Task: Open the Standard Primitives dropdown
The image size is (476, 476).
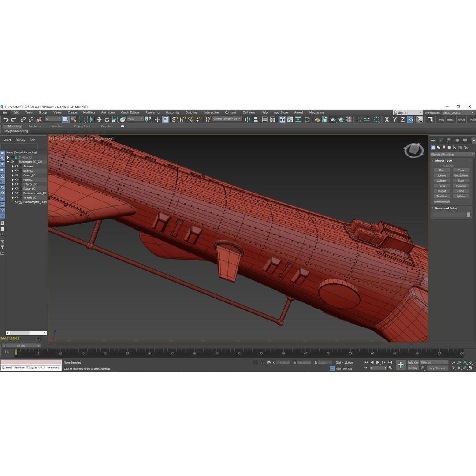Action: click(452, 154)
